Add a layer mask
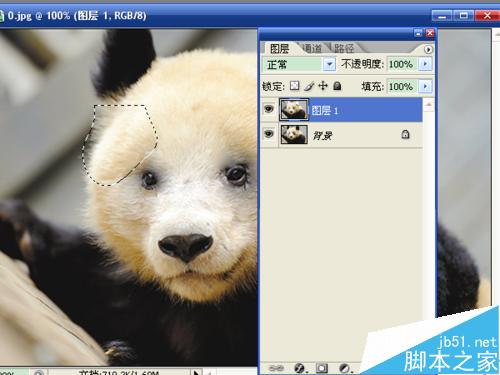 click(x=322, y=368)
